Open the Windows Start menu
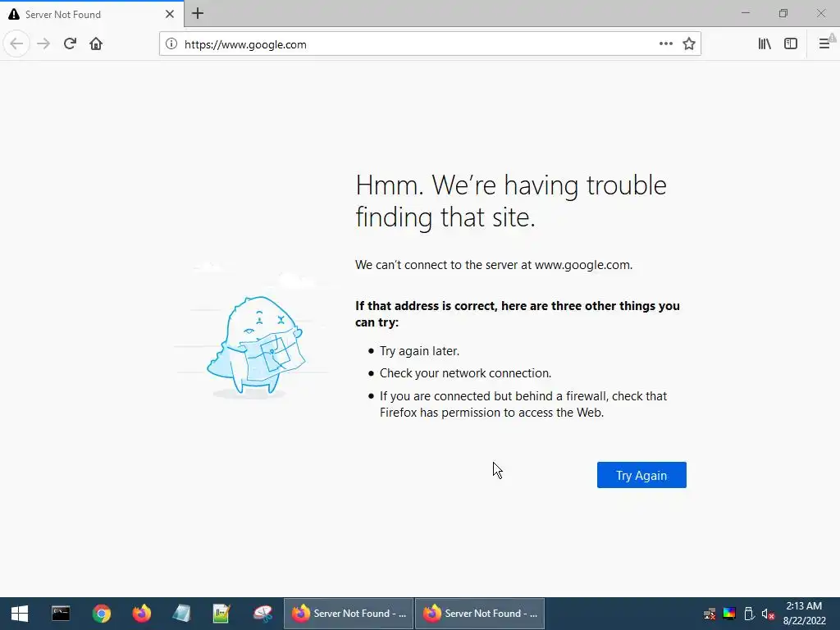 click(20, 614)
